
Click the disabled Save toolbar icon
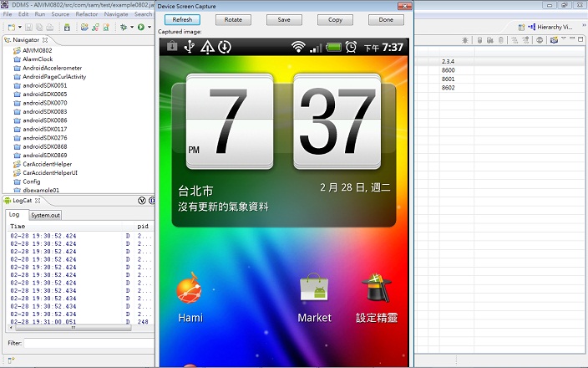click(x=29, y=27)
